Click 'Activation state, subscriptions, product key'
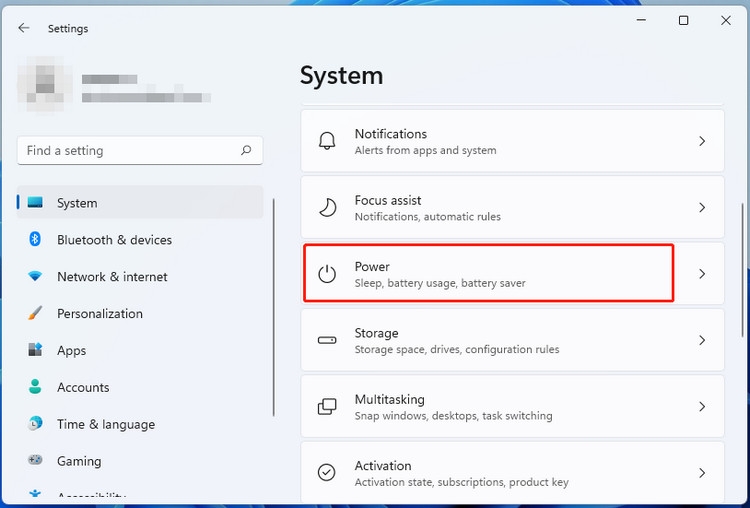 [462, 482]
